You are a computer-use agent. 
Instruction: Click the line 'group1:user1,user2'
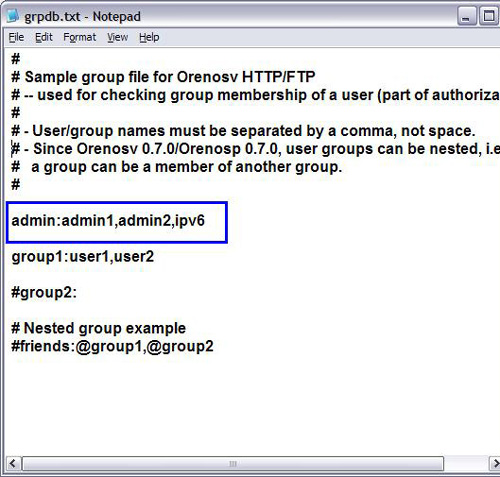point(83,257)
